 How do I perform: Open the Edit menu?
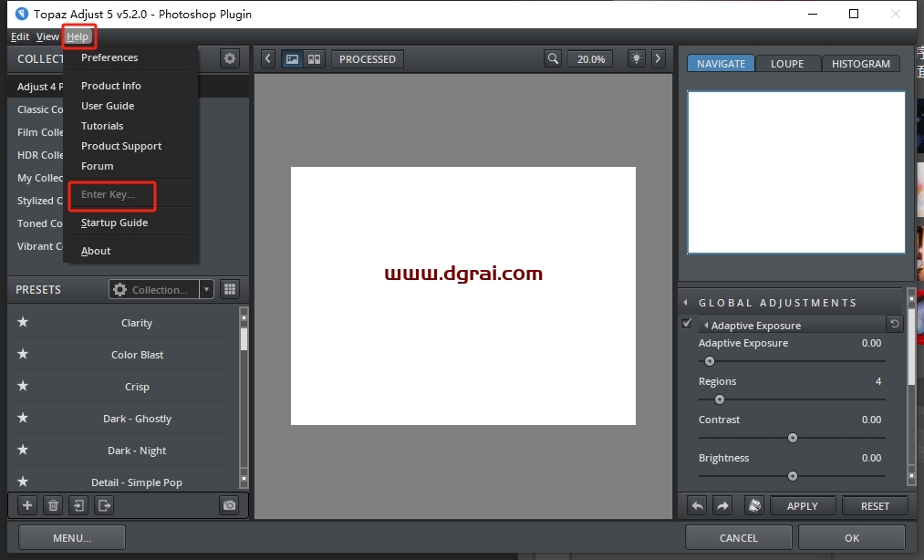tap(20, 36)
